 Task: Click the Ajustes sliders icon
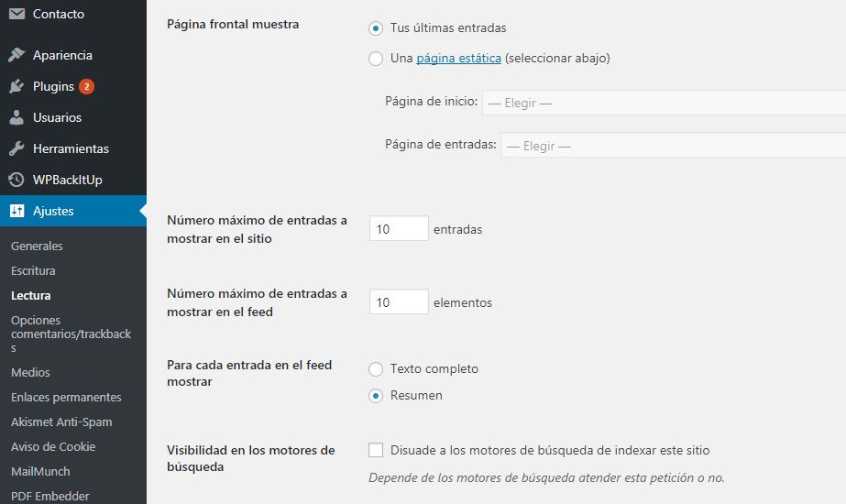pos(16,211)
